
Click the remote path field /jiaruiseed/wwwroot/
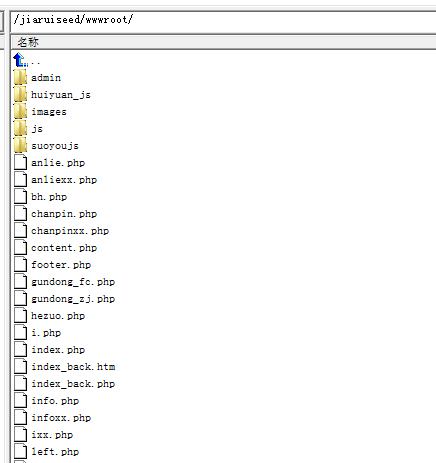(x=223, y=21)
